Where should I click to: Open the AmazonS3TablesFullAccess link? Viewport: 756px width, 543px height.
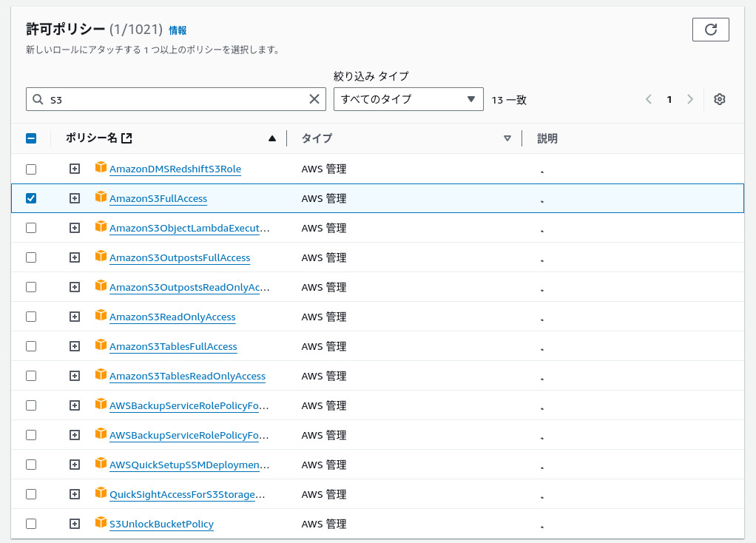pos(173,347)
